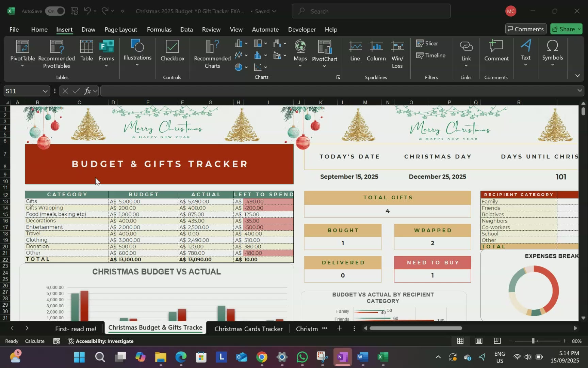588x368 pixels.
Task: Toggle the AutoSave switch
Action: click(x=55, y=11)
